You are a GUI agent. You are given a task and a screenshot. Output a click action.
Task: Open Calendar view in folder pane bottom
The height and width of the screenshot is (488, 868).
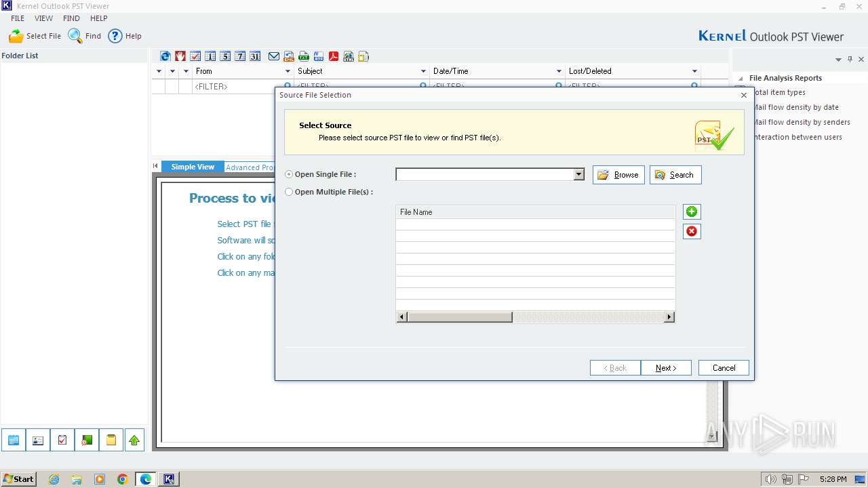(14, 440)
